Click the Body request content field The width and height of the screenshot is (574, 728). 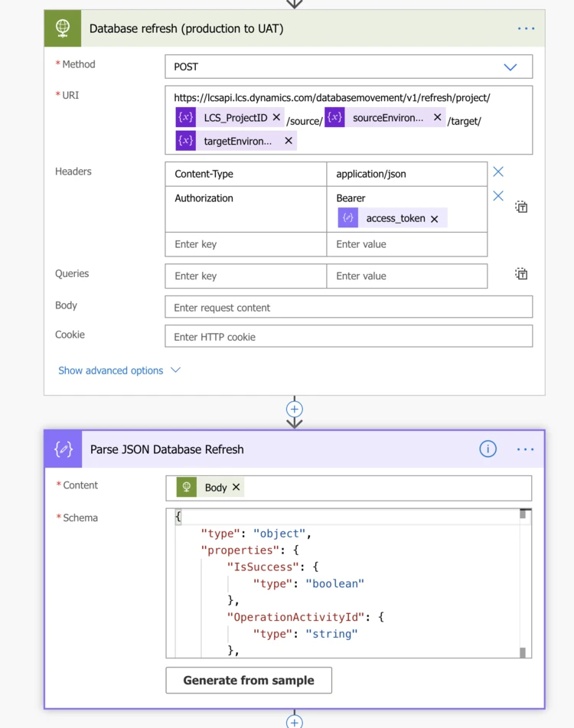click(348, 308)
